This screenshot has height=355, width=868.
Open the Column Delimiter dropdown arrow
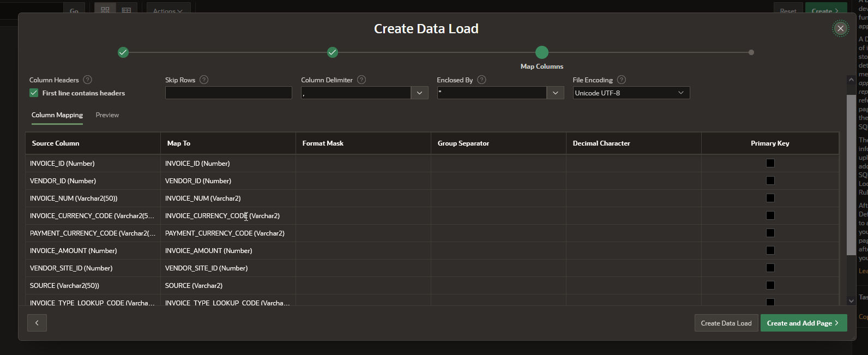tap(419, 93)
